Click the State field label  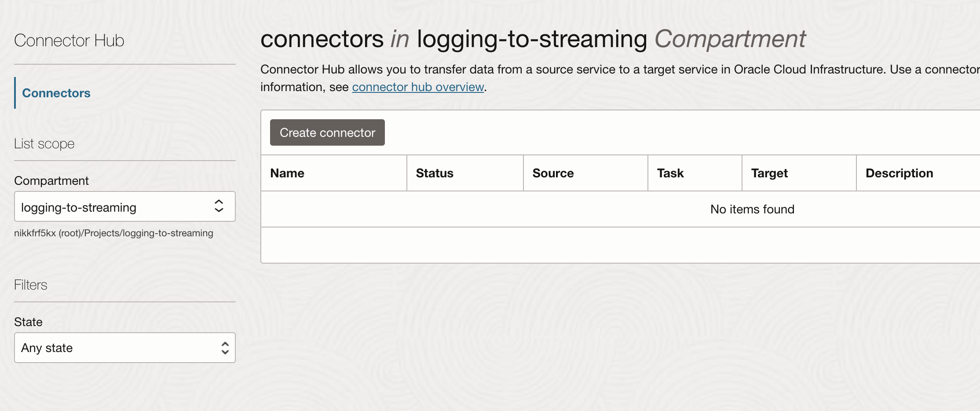point(28,322)
